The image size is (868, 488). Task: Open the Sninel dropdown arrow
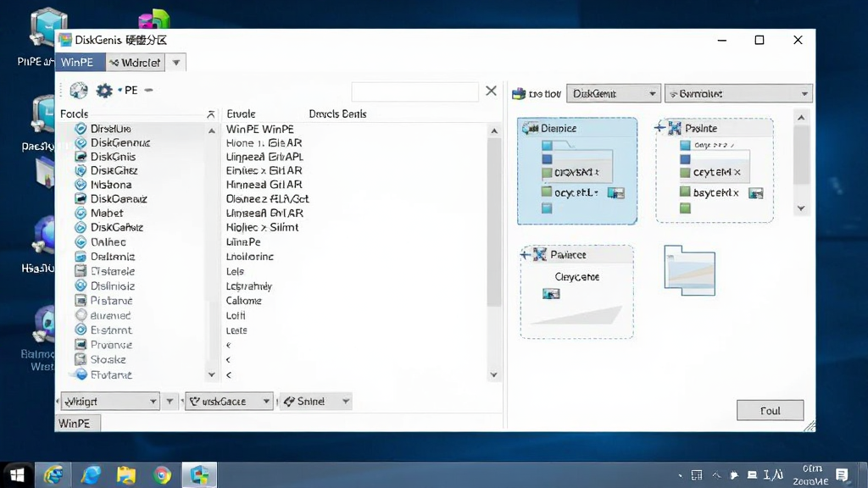click(346, 401)
